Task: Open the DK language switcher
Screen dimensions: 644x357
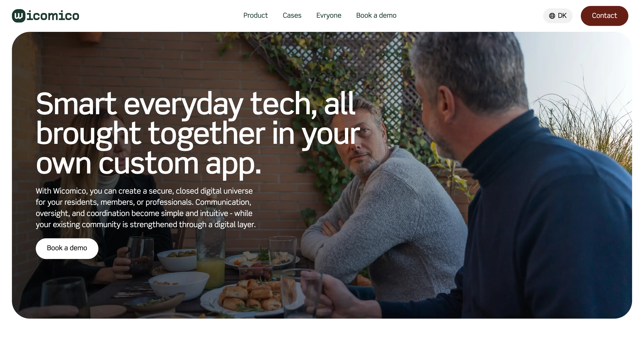Action: [558, 16]
